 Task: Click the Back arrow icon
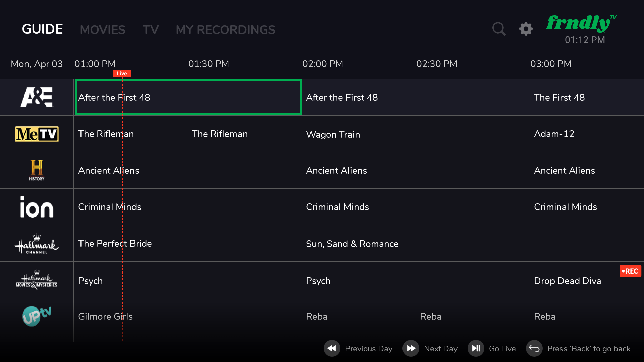tap(534, 348)
